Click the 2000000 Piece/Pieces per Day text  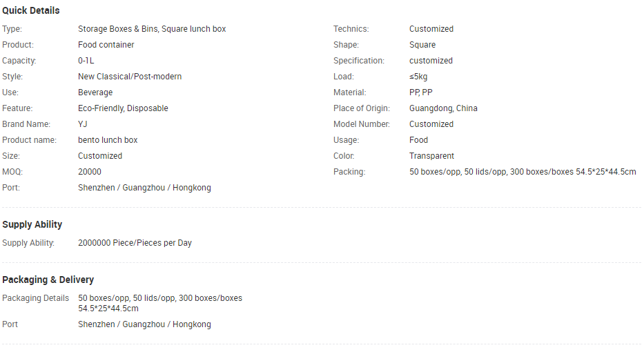click(x=135, y=243)
